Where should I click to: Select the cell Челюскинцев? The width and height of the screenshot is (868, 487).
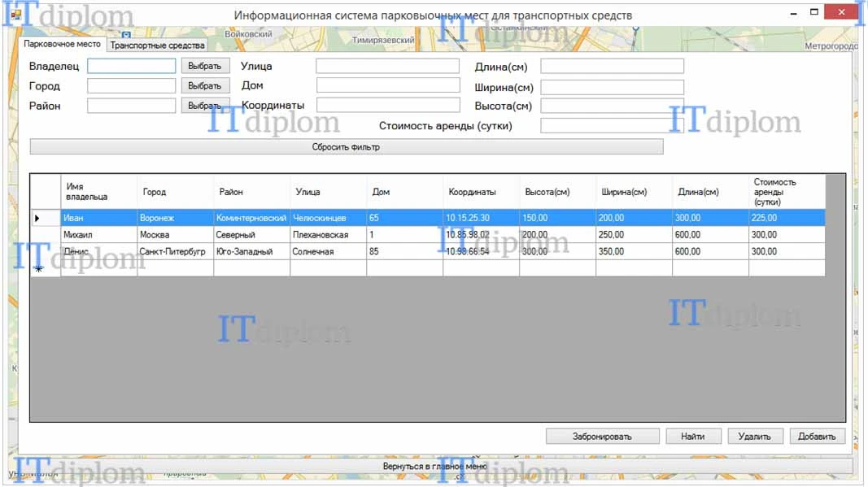328,218
